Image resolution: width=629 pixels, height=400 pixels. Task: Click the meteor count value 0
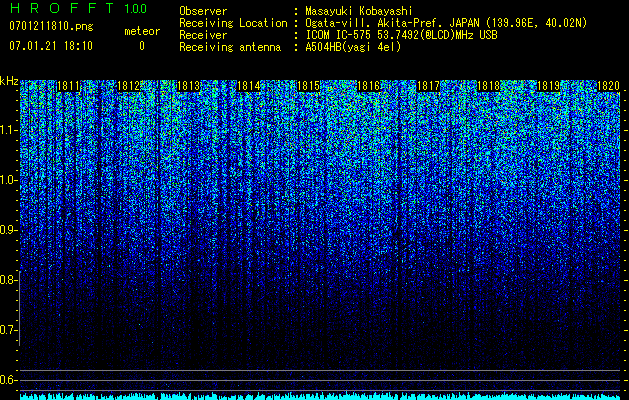pos(142,46)
